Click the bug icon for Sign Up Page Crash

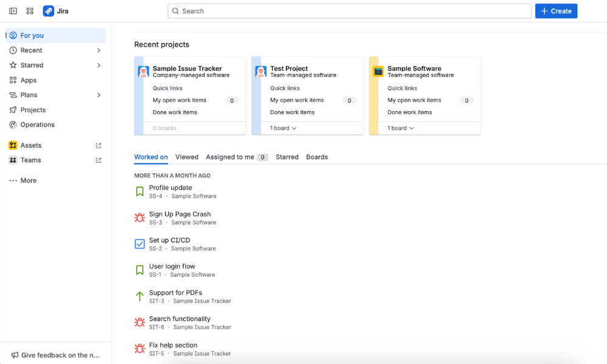point(140,218)
